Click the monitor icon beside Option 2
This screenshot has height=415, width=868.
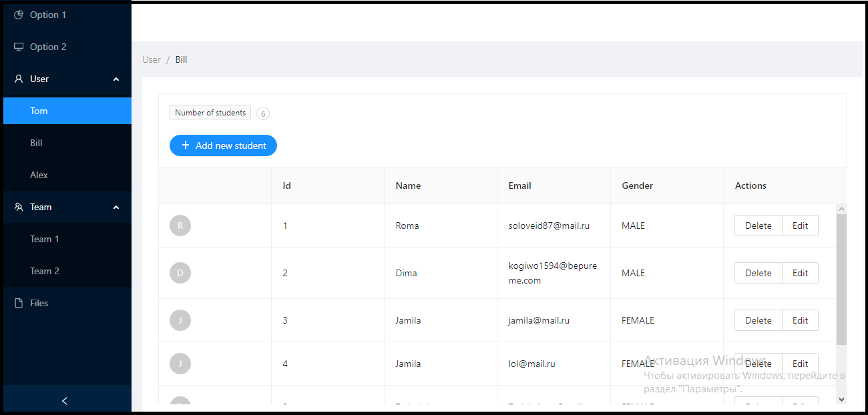19,46
